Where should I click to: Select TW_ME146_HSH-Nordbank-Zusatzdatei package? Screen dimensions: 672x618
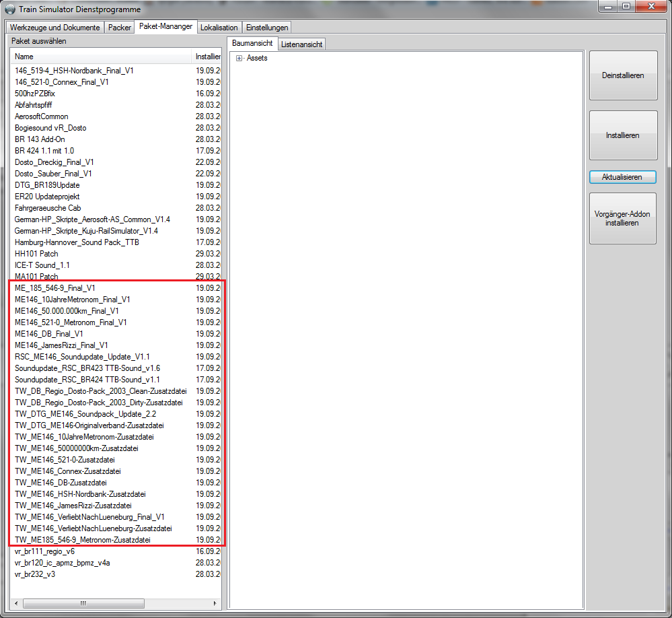(x=80, y=494)
